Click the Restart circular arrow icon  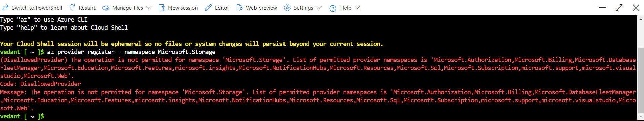point(72,8)
